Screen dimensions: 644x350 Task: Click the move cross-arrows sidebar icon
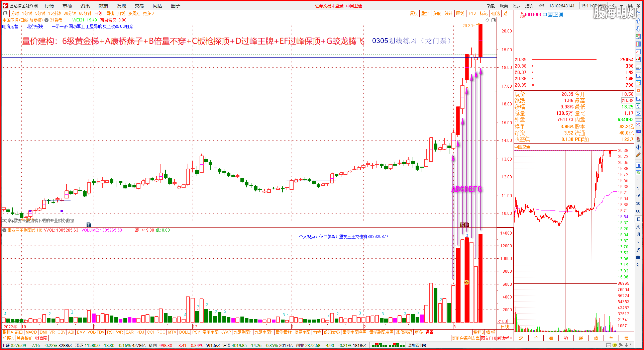638,147
